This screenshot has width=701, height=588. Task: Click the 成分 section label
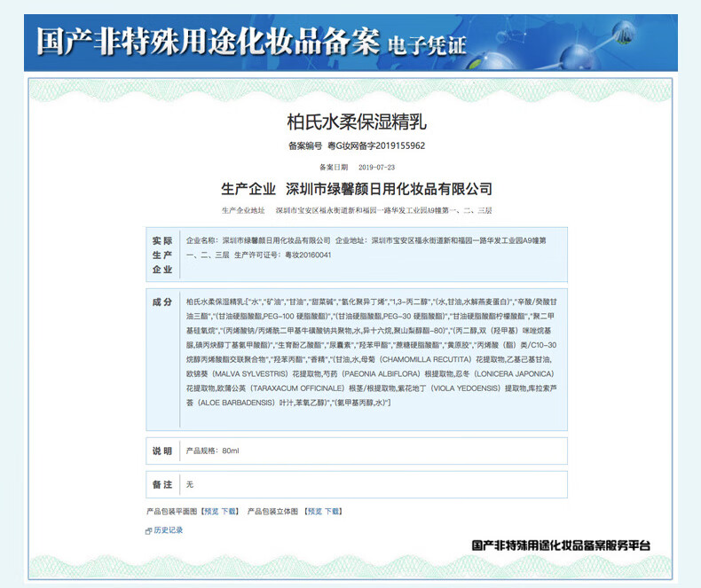click(162, 302)
